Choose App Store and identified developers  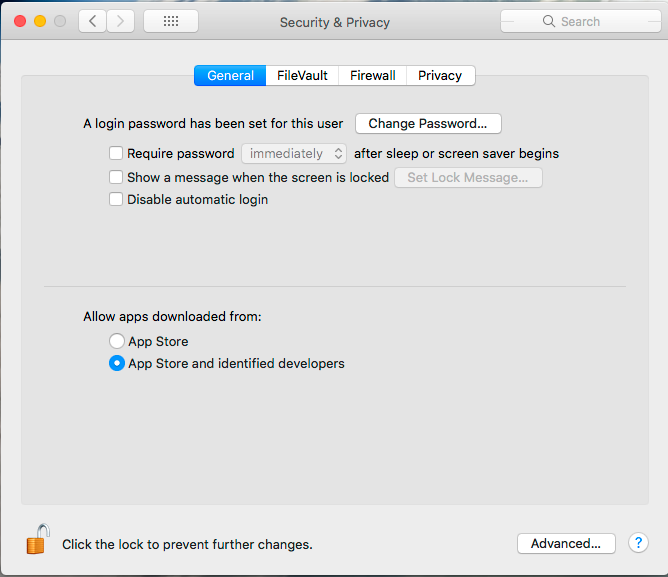pyautogui.click(x=117, y=364)
